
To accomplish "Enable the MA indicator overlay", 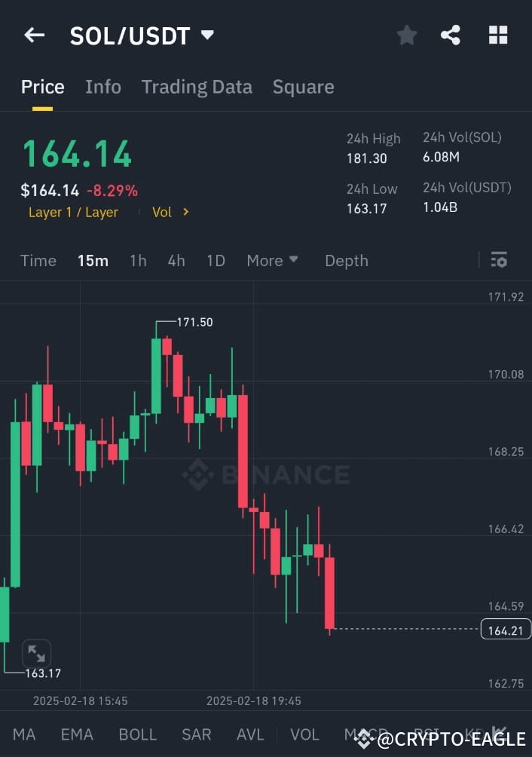I will [24, 734].
